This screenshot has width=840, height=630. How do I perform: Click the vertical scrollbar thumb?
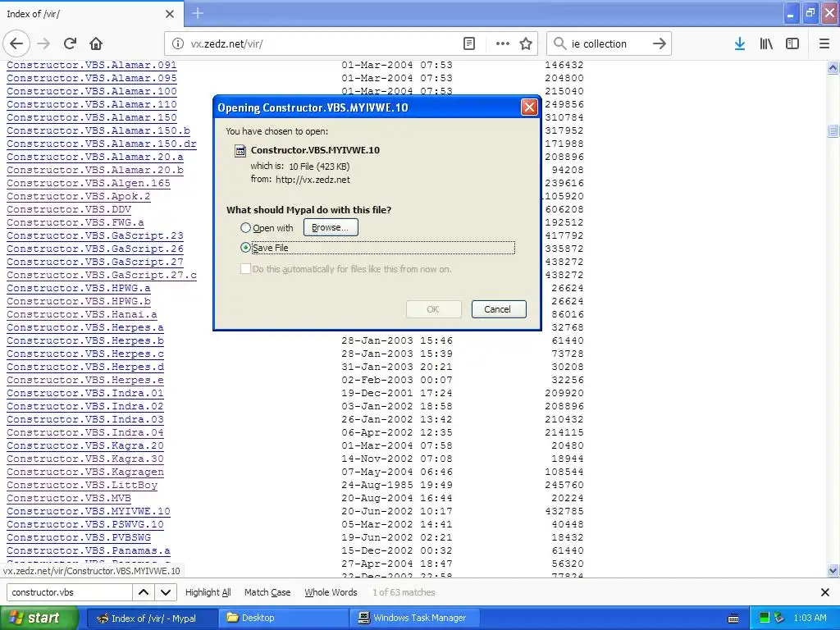click(x=833, y=130)
